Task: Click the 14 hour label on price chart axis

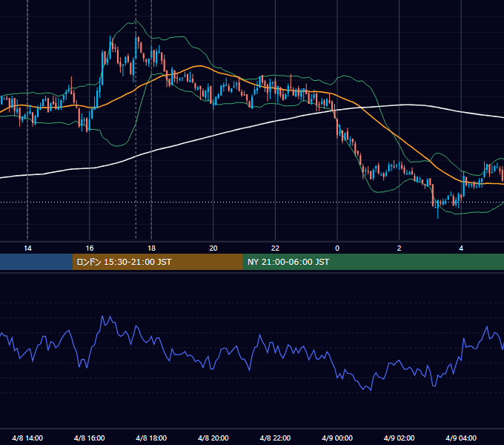Action: click(27, 248)
